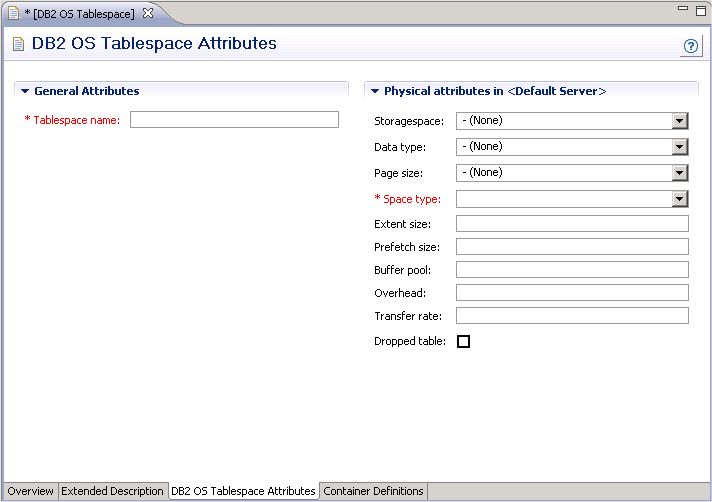Click the Prefetch size field
The height and width of the screenshot is (502, 712).
pos(572,246)
